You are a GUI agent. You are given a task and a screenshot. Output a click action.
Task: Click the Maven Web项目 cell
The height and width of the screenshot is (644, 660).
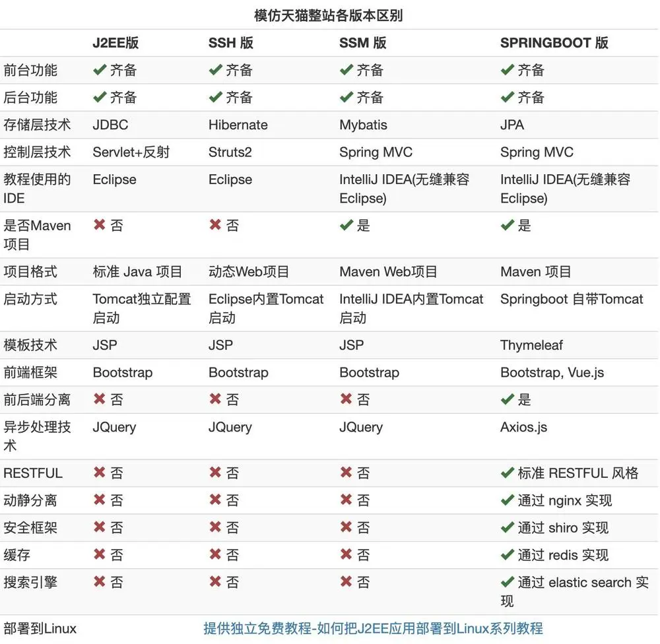[388, 271]
